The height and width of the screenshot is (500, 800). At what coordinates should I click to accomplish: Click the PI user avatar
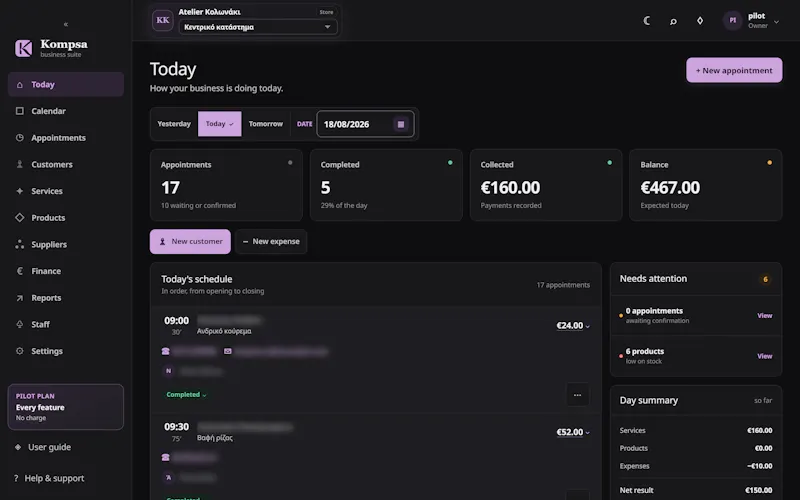(733, 20)
